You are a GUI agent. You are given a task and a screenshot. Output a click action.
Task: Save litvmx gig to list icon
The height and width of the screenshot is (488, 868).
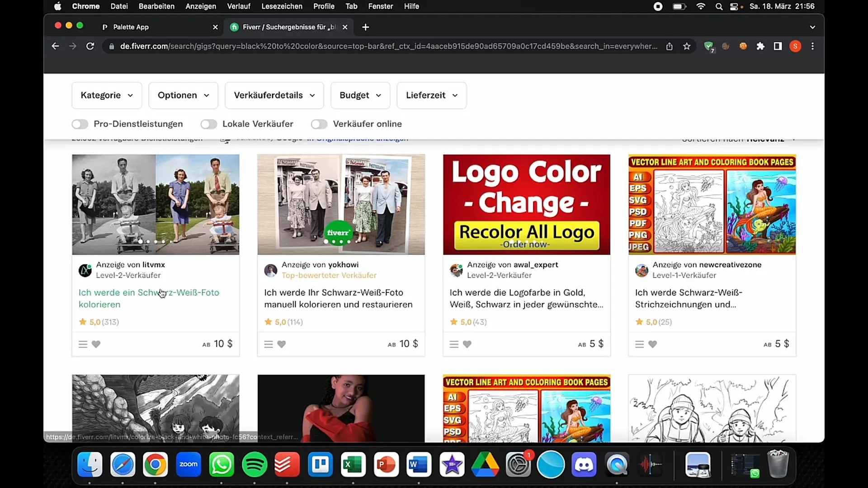[x=83, y=344]
